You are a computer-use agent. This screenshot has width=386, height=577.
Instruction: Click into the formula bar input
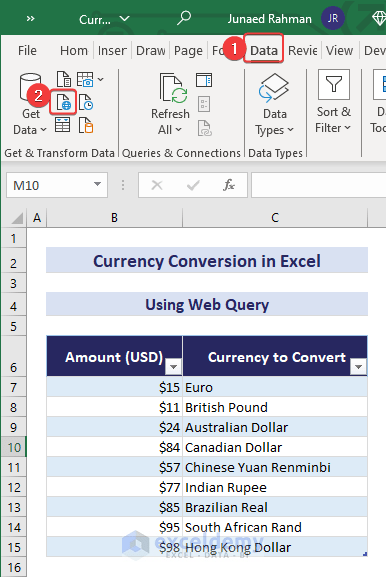[319, 185]
